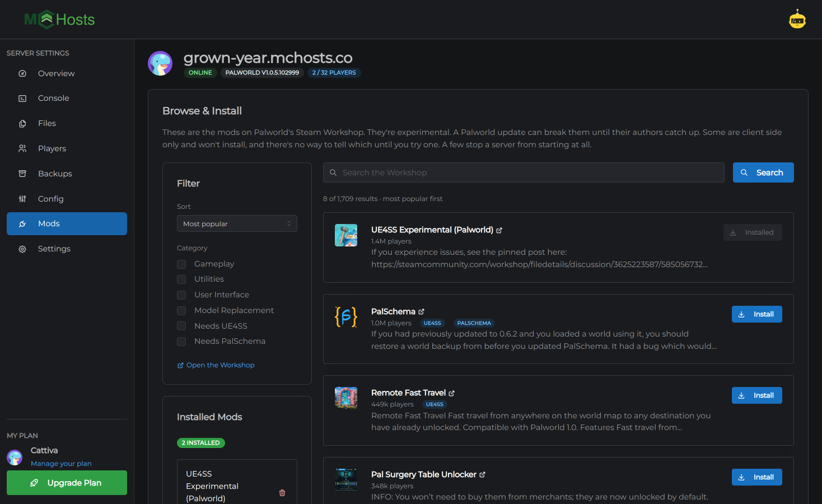This screenshot has width=822, height=504.
Task: Check the Needs UE4SS filter
Action: [181, 326]
